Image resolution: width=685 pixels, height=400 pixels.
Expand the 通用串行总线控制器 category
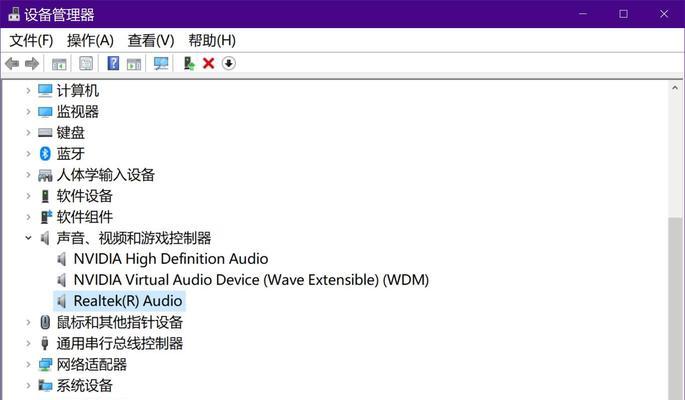(28, 343)
